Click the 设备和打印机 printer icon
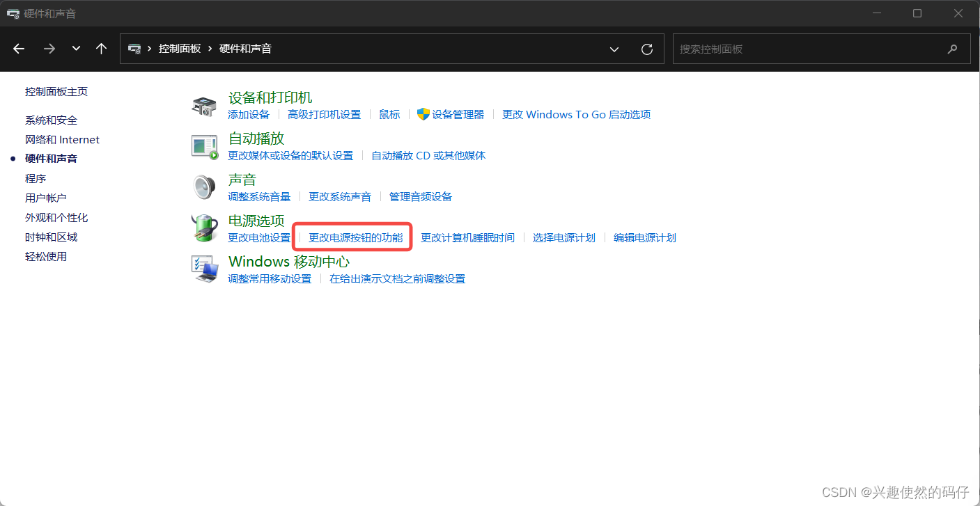 pos(205,106)
